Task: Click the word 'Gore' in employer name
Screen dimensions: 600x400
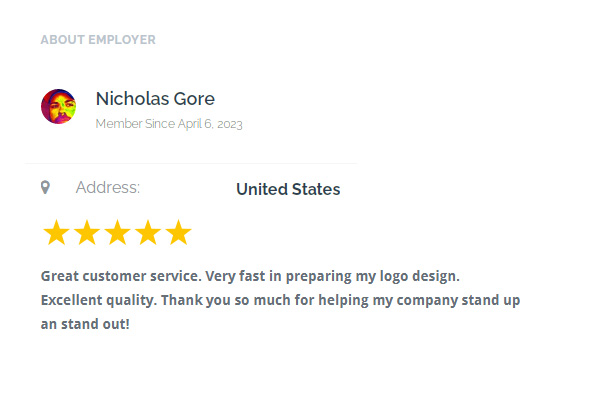Action: click(194, 99)
